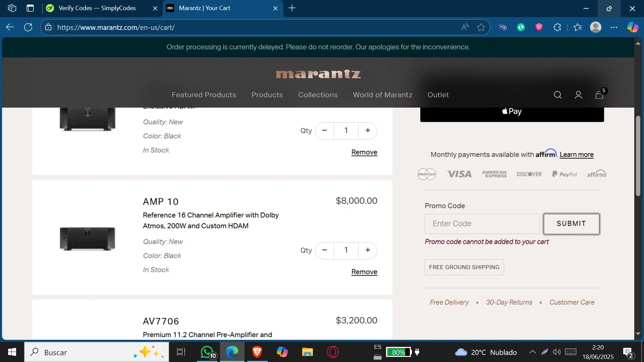Show hidden system tray icons
644x362 pixels.
(x=532, y=352)
